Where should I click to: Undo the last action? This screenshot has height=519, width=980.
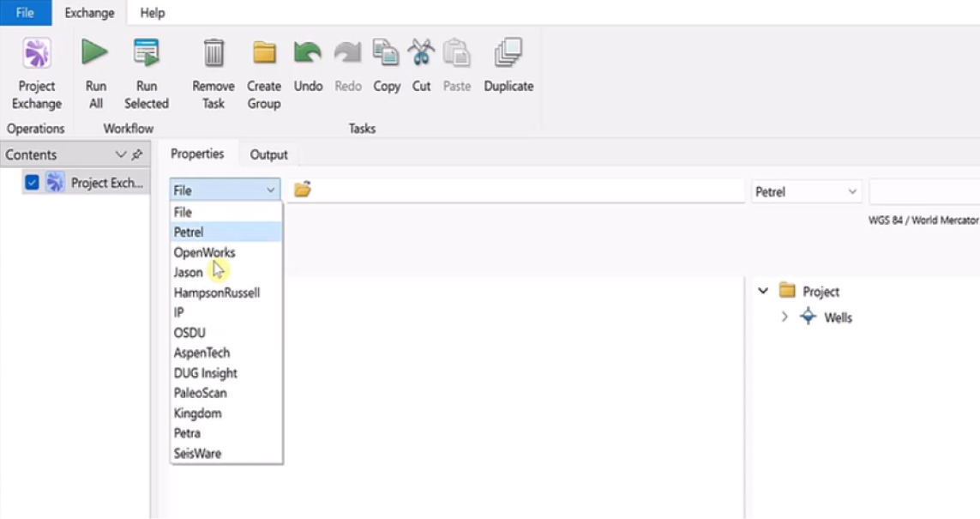pos(308,54)
